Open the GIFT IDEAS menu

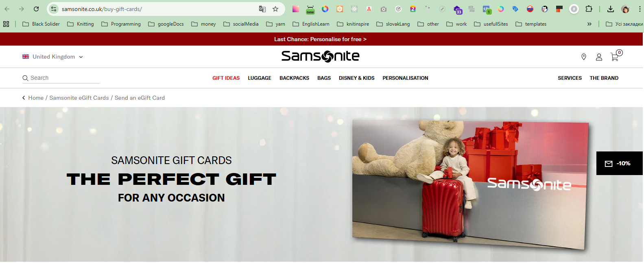[x=226, y=78]
